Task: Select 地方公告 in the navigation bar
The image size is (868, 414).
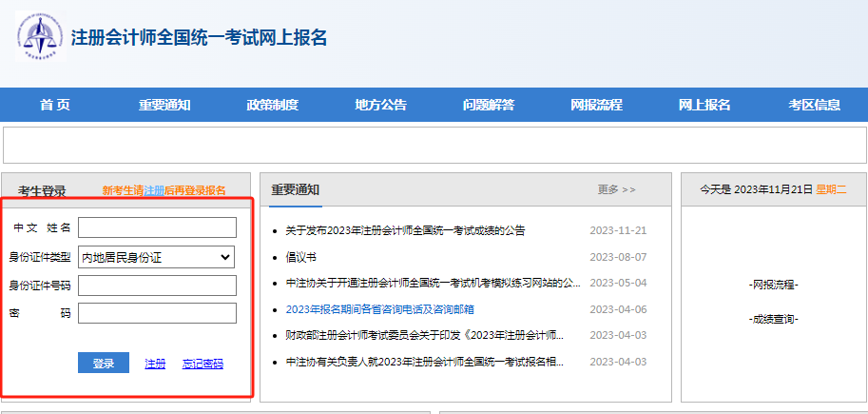Action: [x=380, y=105]
